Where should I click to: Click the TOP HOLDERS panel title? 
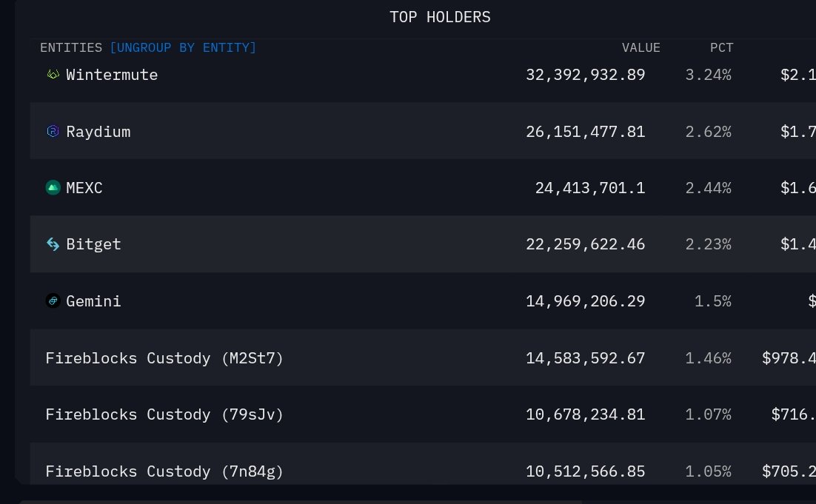(x=441, y=17)
